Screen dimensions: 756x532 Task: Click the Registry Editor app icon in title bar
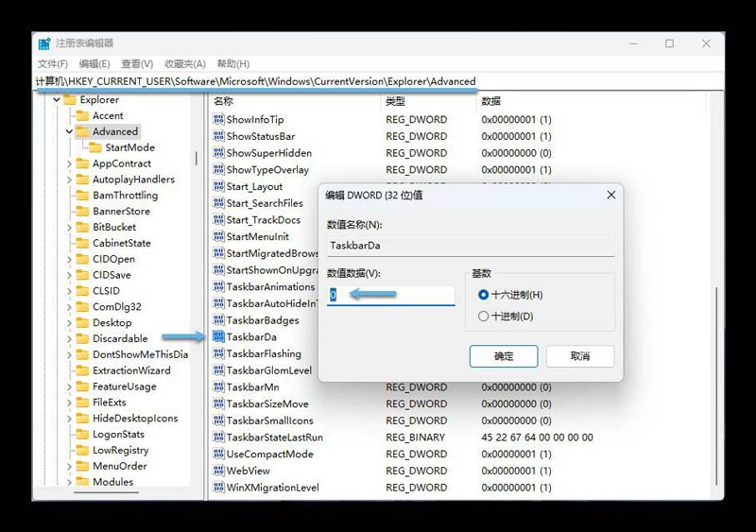tap(44, 43)
